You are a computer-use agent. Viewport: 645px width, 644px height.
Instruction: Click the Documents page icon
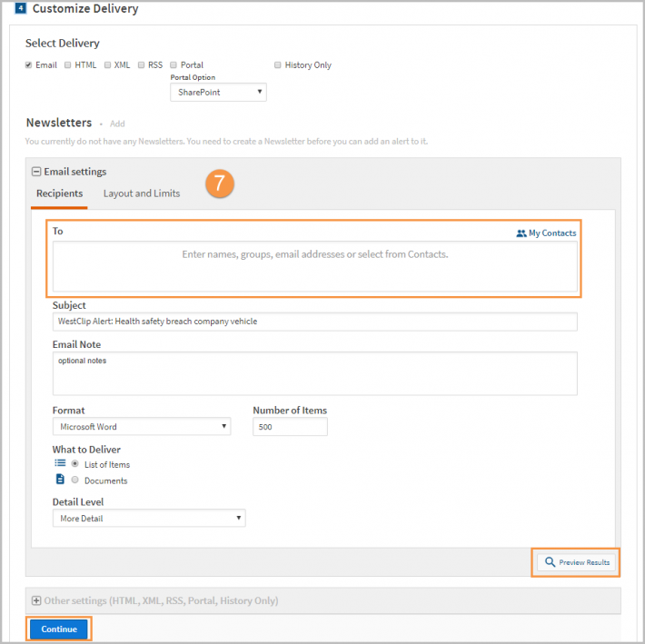(60, 479)
